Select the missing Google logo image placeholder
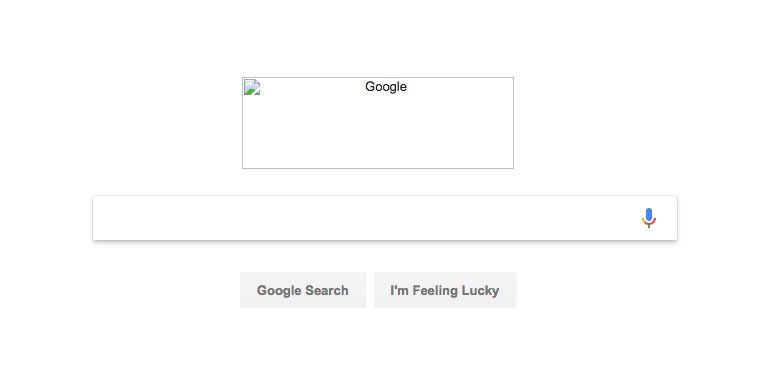This screenshot has width=758, height=382. (x=378, y=123)
